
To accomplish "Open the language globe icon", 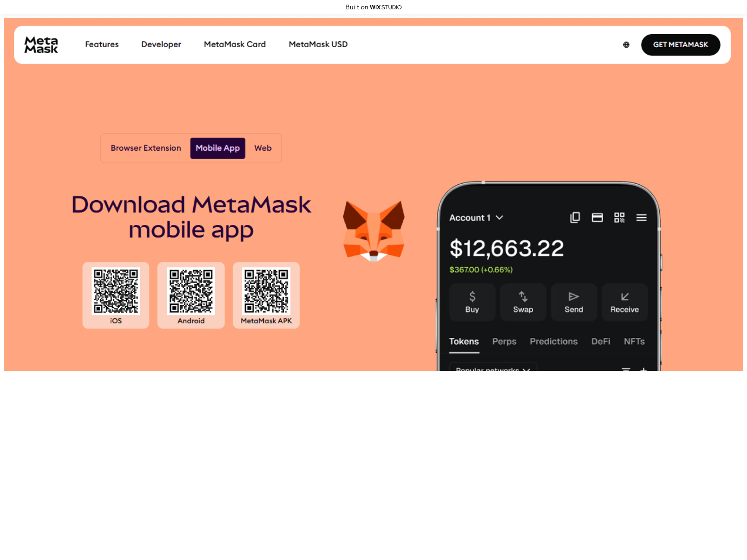I will [626, 45].
